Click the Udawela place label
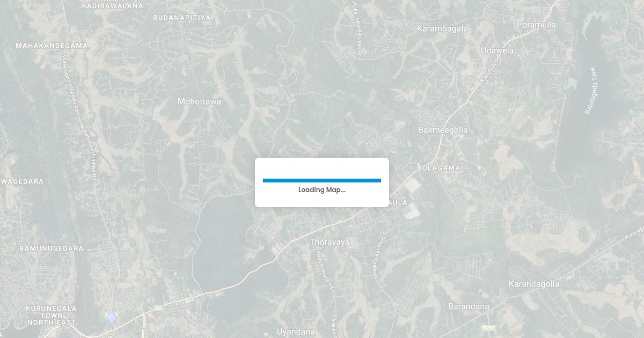The width and height of the screenshot is (644, 338). [497, 50]
